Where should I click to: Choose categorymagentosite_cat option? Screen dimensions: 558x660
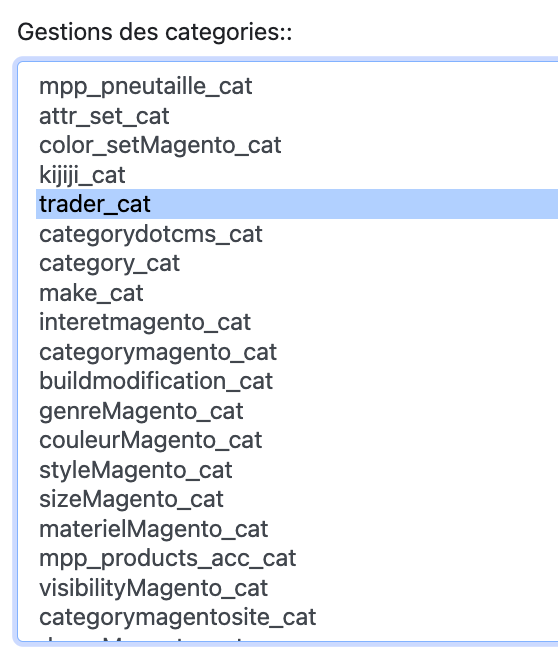point(297,617)
